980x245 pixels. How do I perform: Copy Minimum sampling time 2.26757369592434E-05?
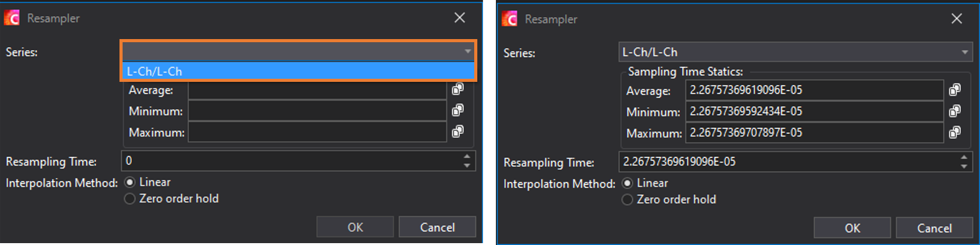tap(955, 111)
